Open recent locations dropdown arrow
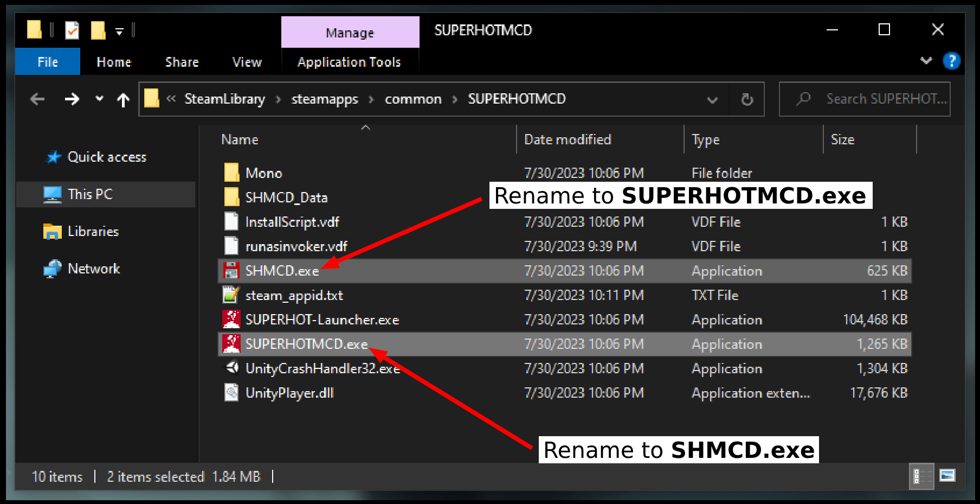Image resolution: width=980 pixels, height=504 pixels. pyautogui.click(x=99, y=99)
